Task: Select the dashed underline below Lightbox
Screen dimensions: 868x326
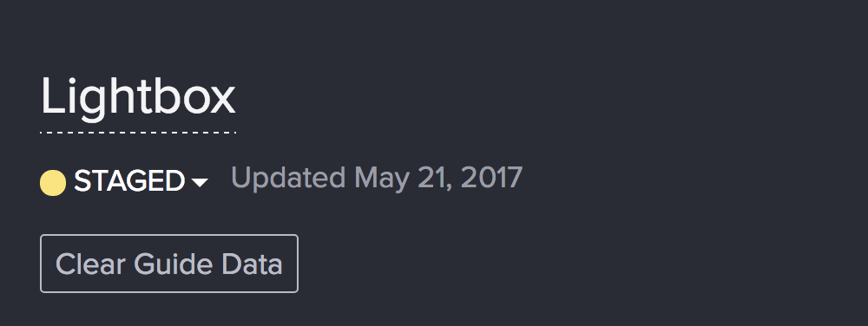Action: [138, 133]
